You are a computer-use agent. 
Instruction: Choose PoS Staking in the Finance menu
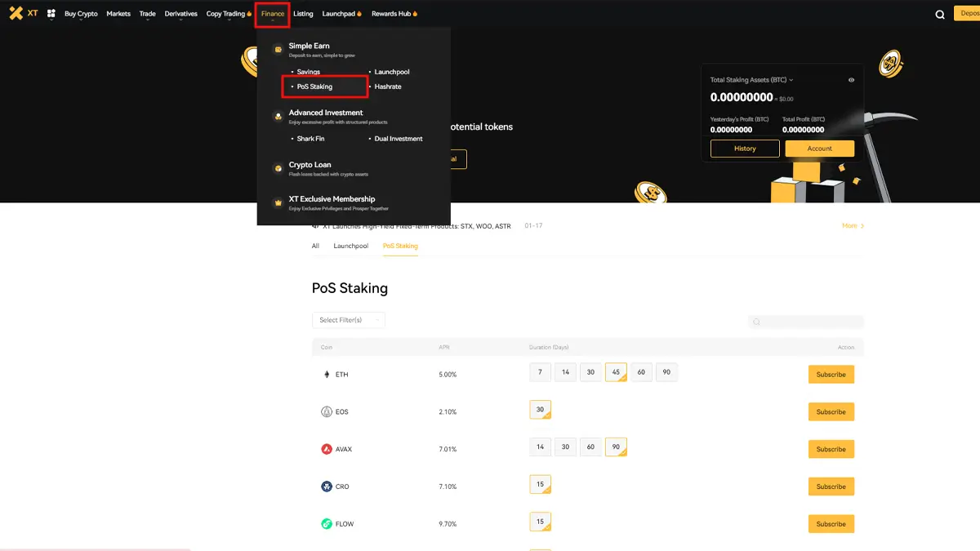(x=314, y=87)
